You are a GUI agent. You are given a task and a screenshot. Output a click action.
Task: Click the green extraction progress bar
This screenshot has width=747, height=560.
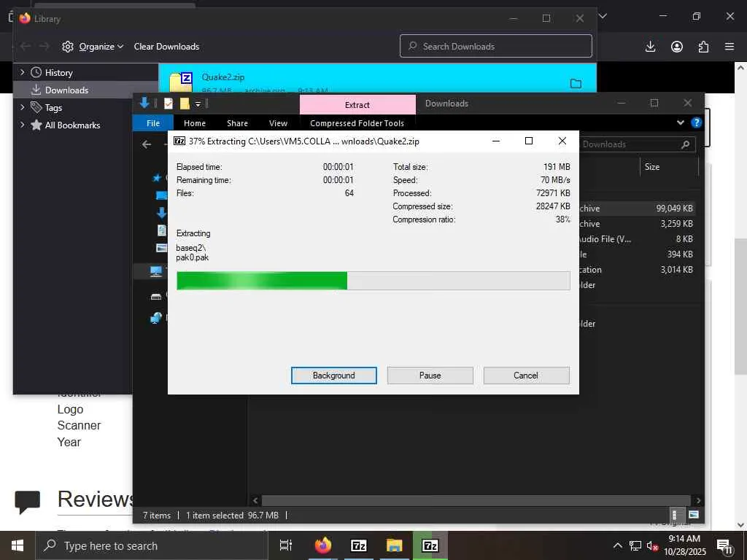373,281
